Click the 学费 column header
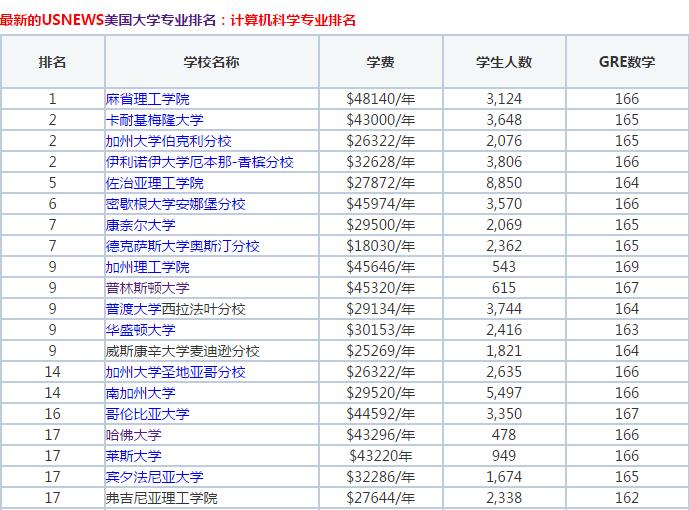 coord(381,62)
